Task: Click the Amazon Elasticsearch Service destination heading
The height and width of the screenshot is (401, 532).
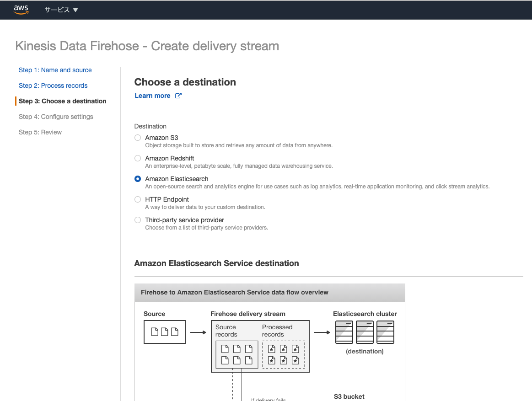Action: click(x=216, y=263)
